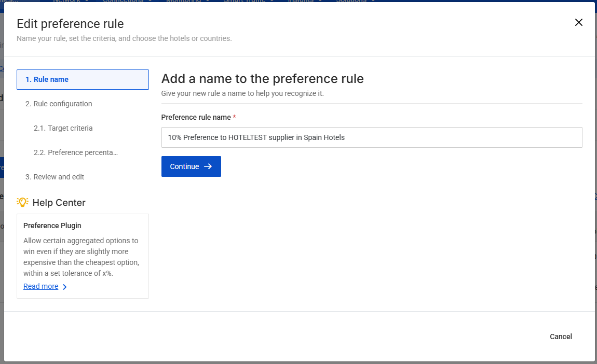Open the "2.2. Preference percentage" step

coord(76,152)
